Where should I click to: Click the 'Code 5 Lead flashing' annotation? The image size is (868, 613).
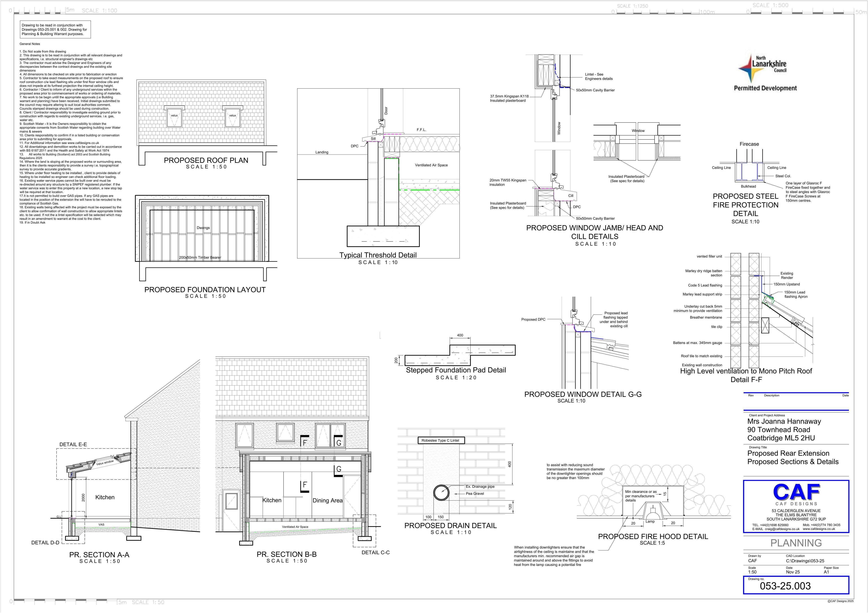(705, 285)
